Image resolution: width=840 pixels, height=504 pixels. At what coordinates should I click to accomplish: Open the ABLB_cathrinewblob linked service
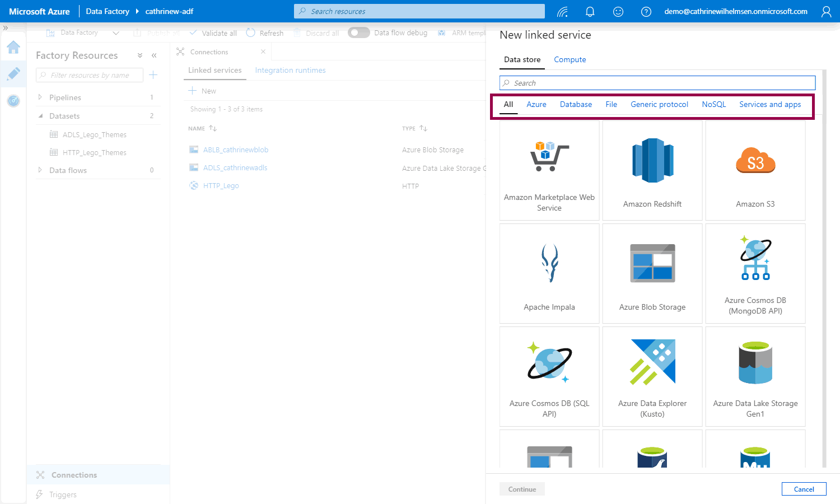click(x=236, y=150)
